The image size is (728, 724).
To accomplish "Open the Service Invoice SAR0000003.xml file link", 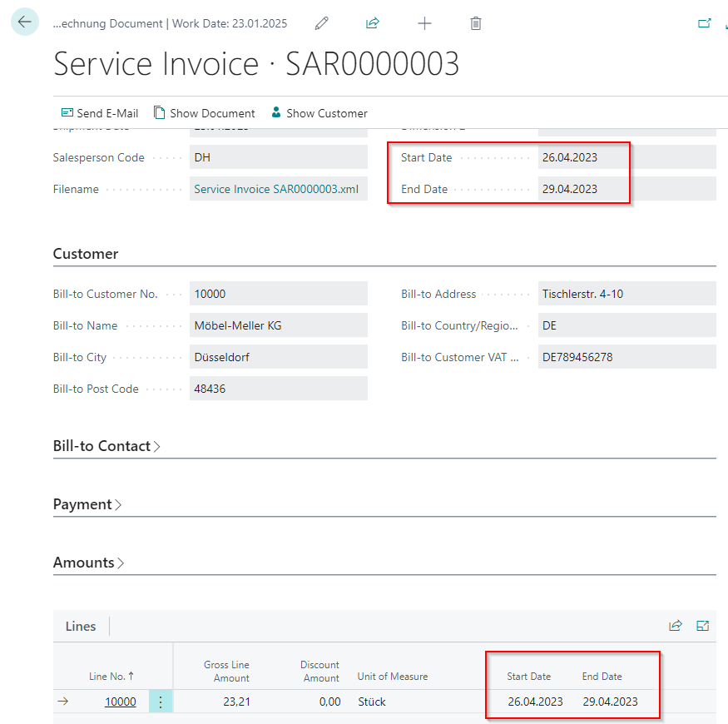I will [x=277, y=188].
